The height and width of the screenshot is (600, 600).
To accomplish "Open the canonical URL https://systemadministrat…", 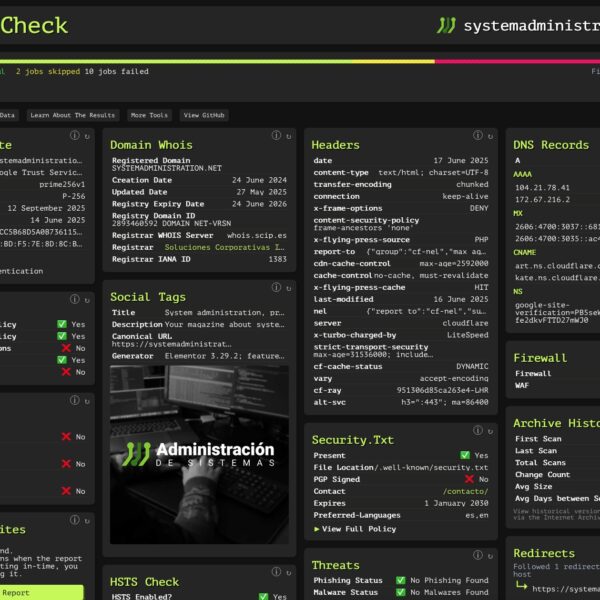I will point(171,344).
